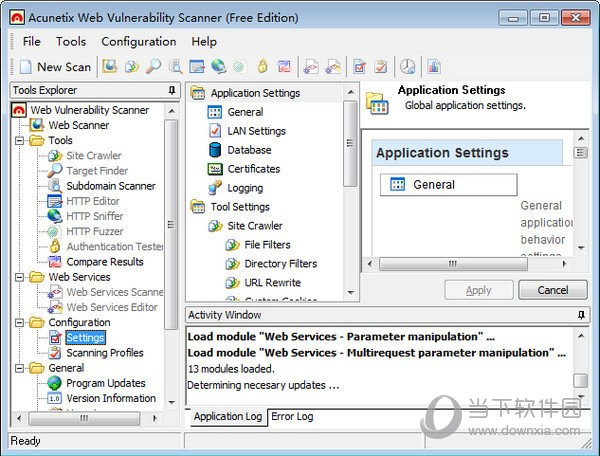
Task: Pin the Tools Explorer panel
Action: point(172,91)
